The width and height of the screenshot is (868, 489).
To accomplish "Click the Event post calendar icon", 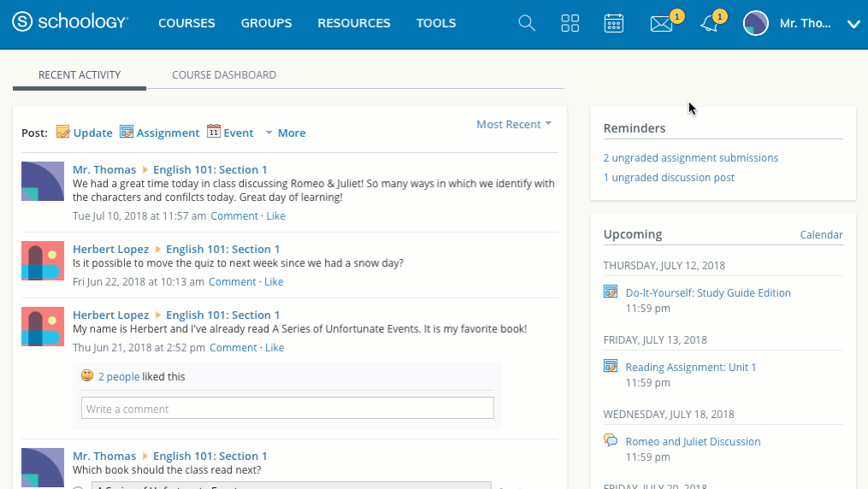I will [x=214, y=133].
